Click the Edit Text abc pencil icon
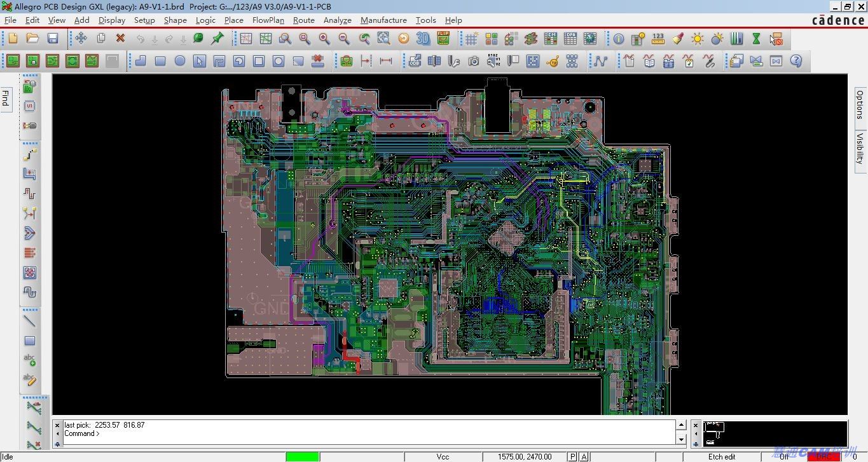The width and height of the screenshot is (868, 462). pos(29,380)
